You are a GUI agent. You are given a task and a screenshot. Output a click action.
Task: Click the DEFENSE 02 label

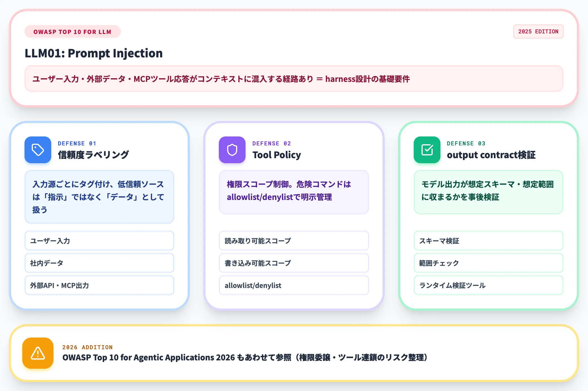click(271, 143)
